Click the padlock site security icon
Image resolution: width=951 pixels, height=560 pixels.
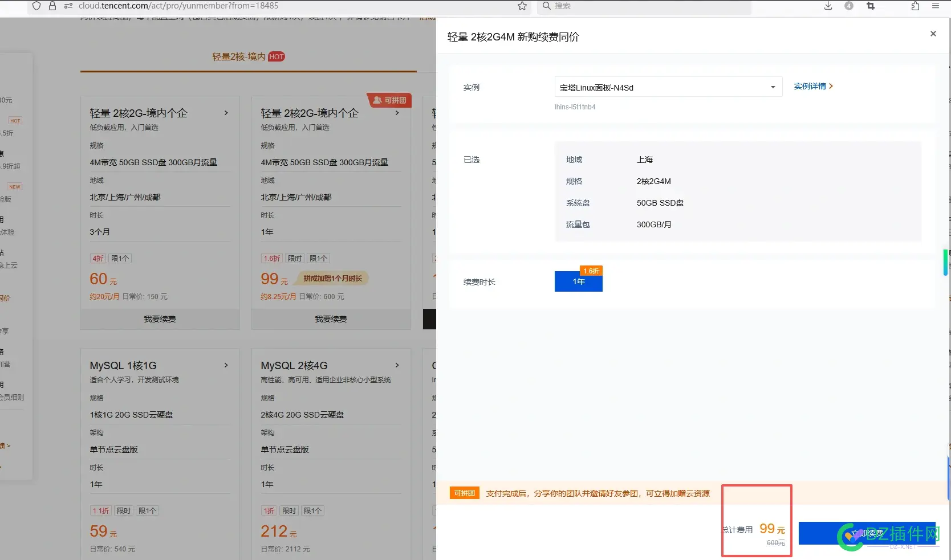[x=52, y=6]
